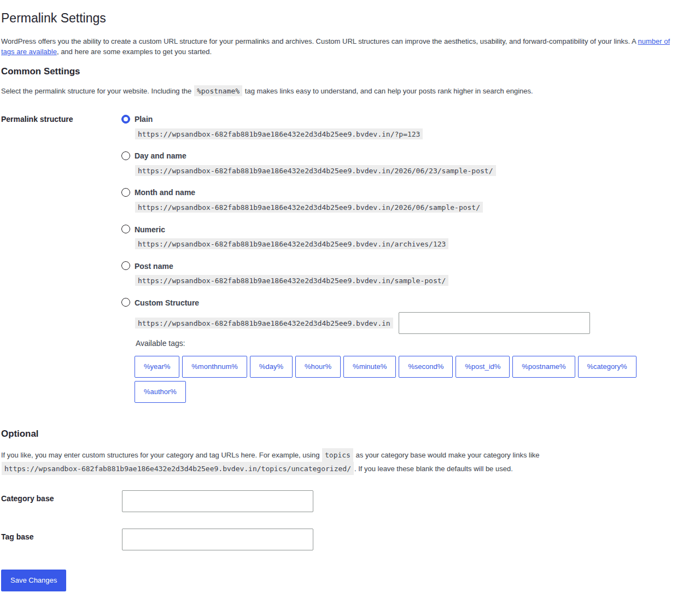Click the Numeric example URL with archives/123
Viewport: 689px width, 616px height.
291,244
